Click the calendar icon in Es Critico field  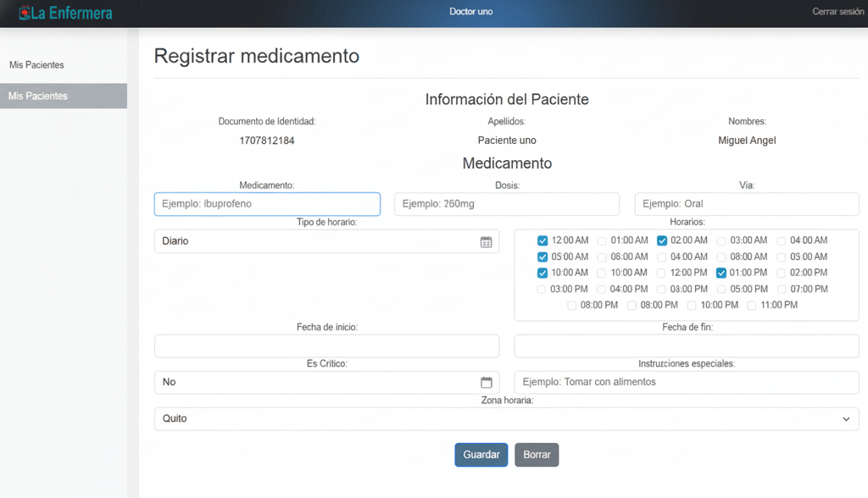[x=486, y=382]
